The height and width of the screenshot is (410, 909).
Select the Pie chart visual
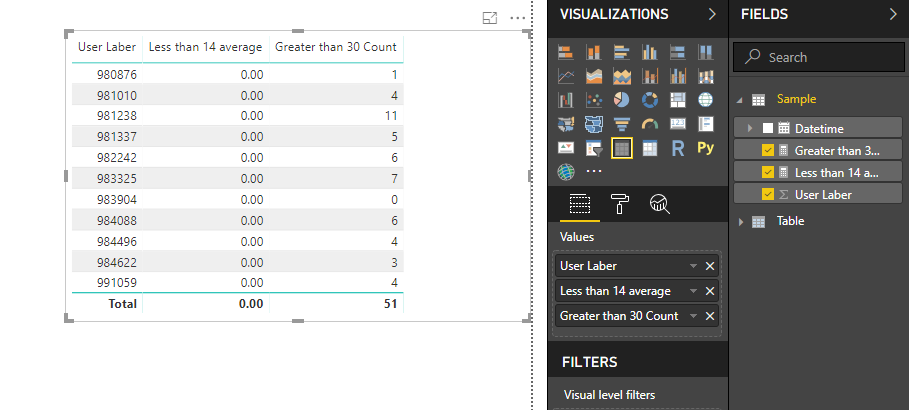(x=621, y=100)
